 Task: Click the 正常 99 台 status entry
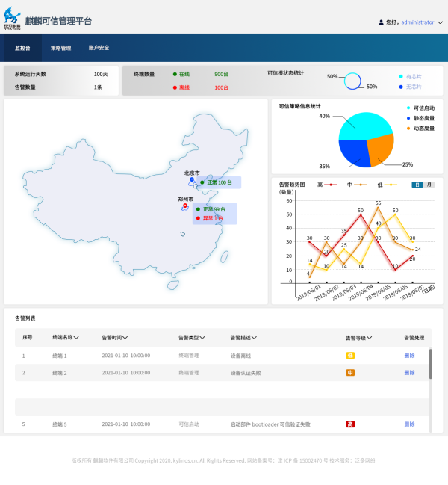tap(211, 209)
